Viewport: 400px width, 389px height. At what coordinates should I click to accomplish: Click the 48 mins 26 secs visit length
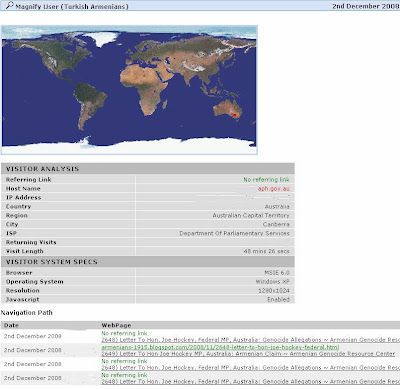(266, 251)
